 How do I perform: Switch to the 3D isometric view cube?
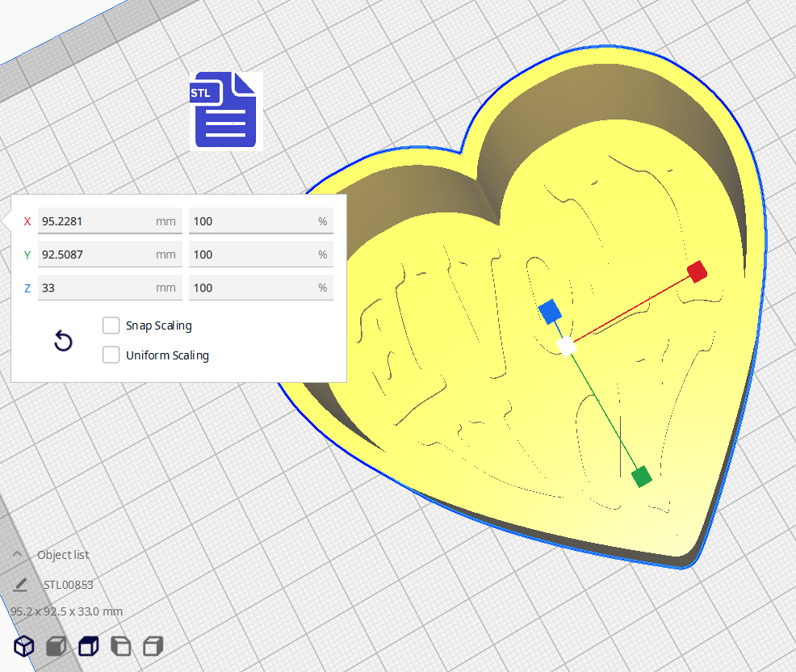tap(24, 646)
